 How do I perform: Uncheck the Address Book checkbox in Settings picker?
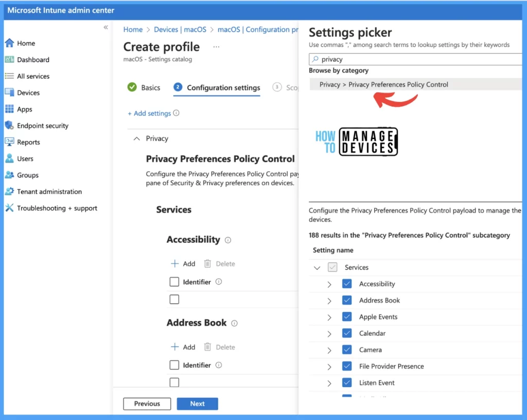(x=347, y=300)
